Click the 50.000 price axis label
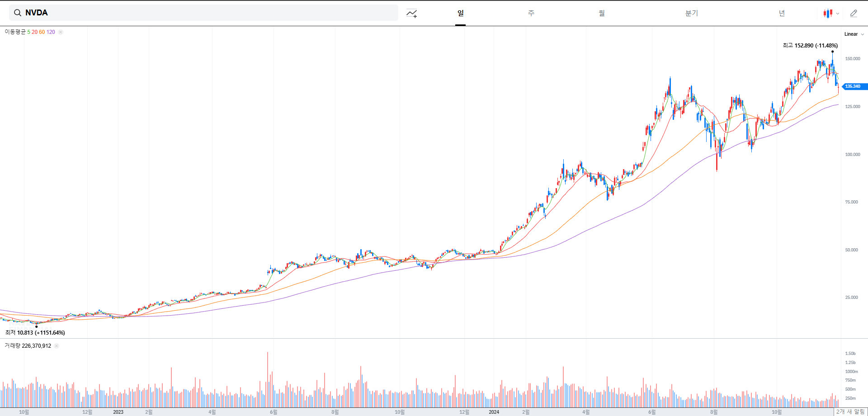The image size is (868, 416). 851,250
